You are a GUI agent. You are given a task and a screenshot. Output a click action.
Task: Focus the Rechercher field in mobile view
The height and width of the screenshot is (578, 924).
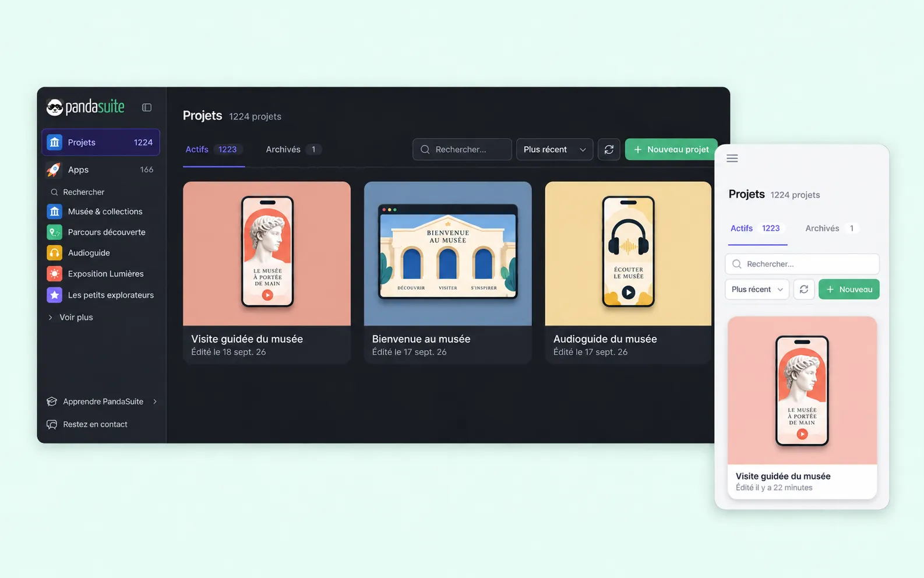(x=802, y=264)
